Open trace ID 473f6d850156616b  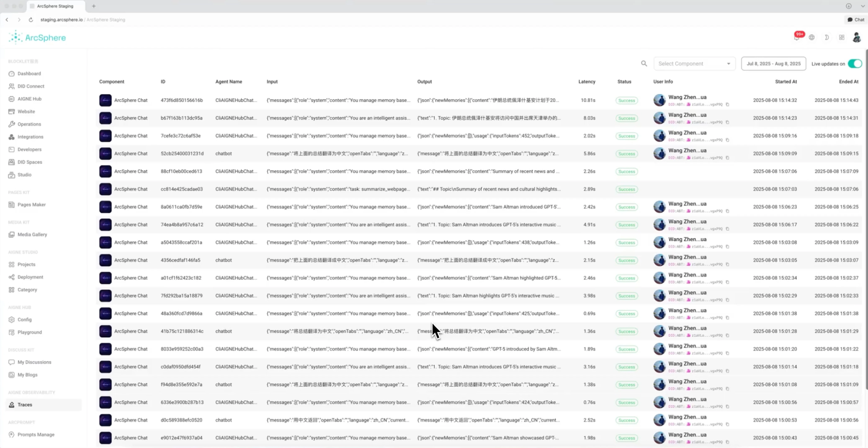tap(182, 100)
